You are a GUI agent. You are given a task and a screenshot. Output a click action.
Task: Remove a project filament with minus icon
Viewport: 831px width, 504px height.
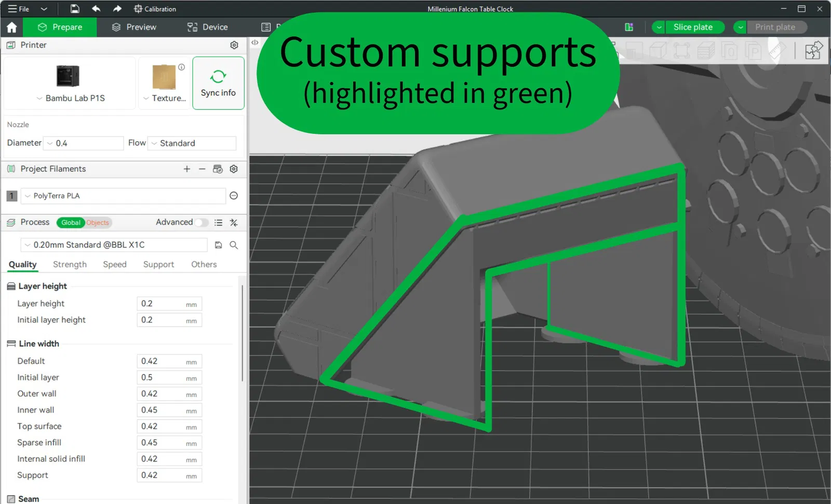point(202,169)
